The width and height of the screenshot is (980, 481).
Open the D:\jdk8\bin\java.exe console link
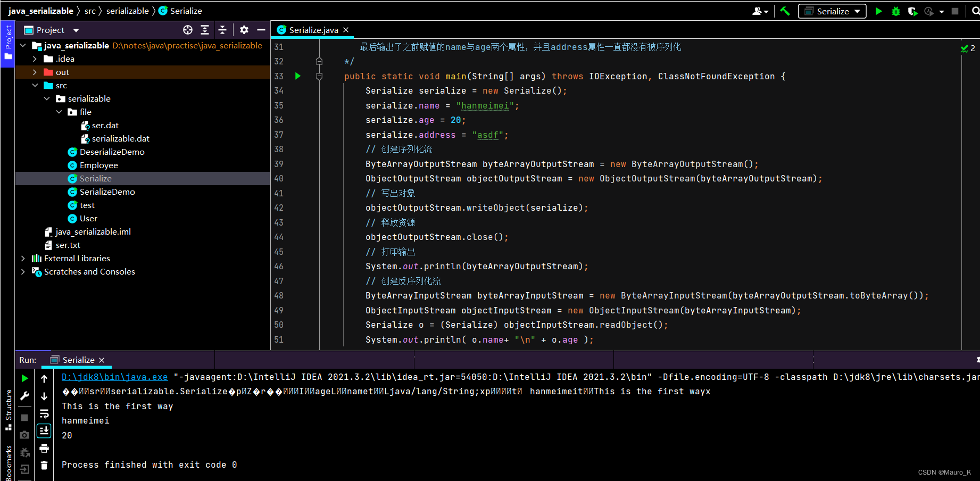coord(114,377)
